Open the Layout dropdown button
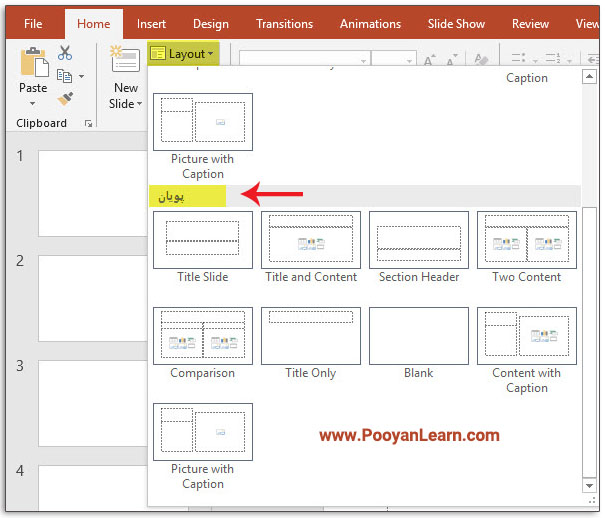This screenshot has height=518, width=605. click(183, 54)
